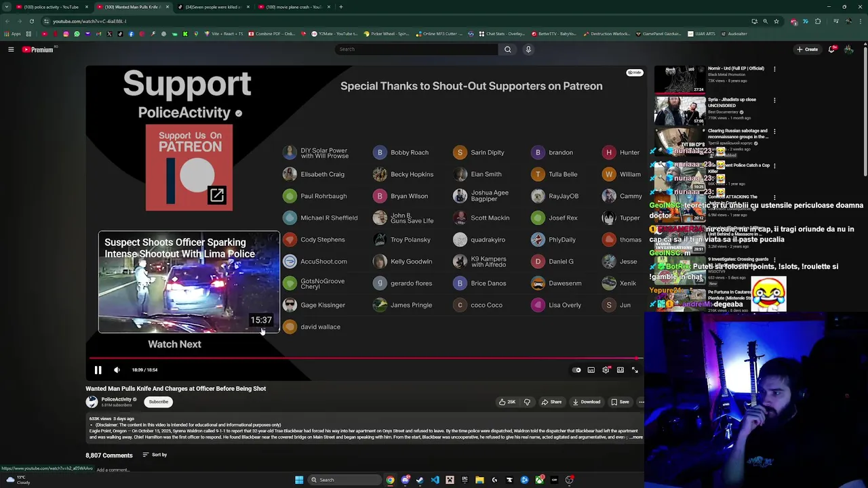Screen dimensions: 868x488
Task: Open the WhatsApp bookmark icon
Action: [x=77, y=34]
